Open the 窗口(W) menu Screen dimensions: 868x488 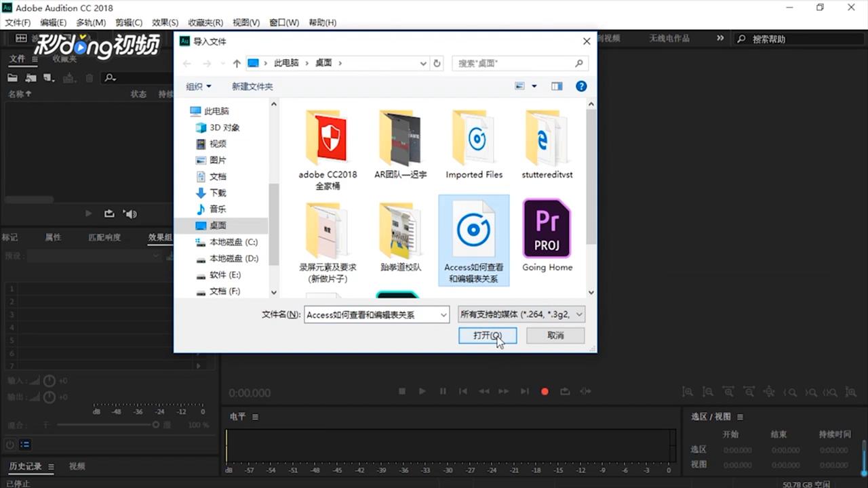[284, 22]
